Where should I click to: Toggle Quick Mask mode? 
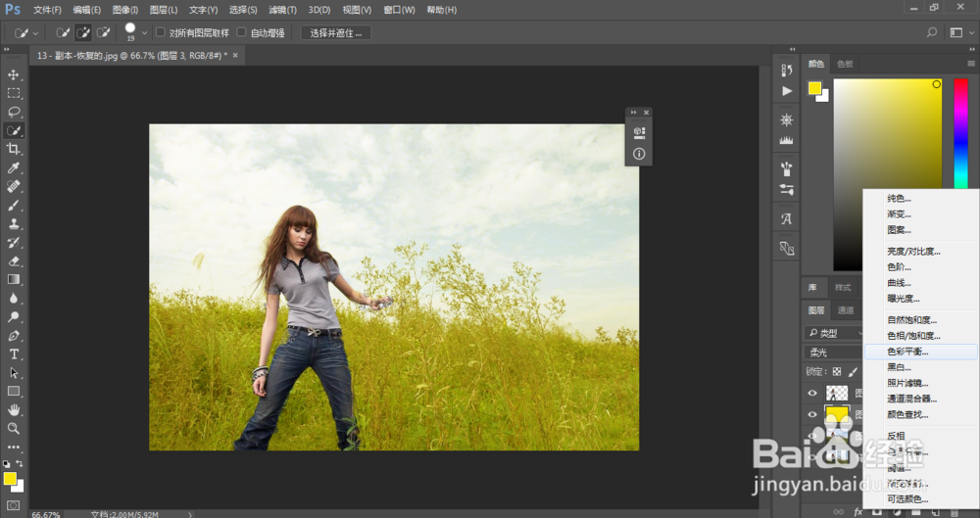pos(13,505)
